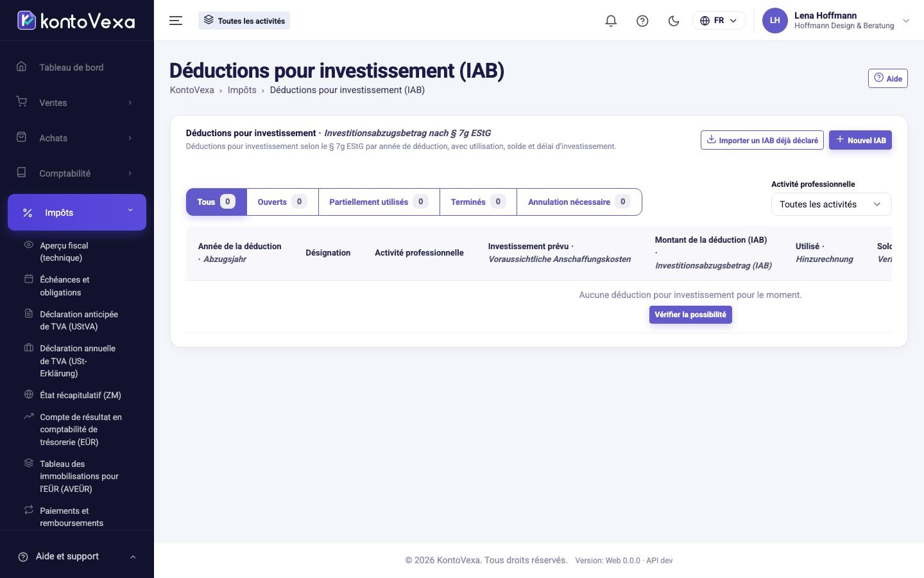Create a Nouvel IAB
924x578 pixels.
coord(860,140)
